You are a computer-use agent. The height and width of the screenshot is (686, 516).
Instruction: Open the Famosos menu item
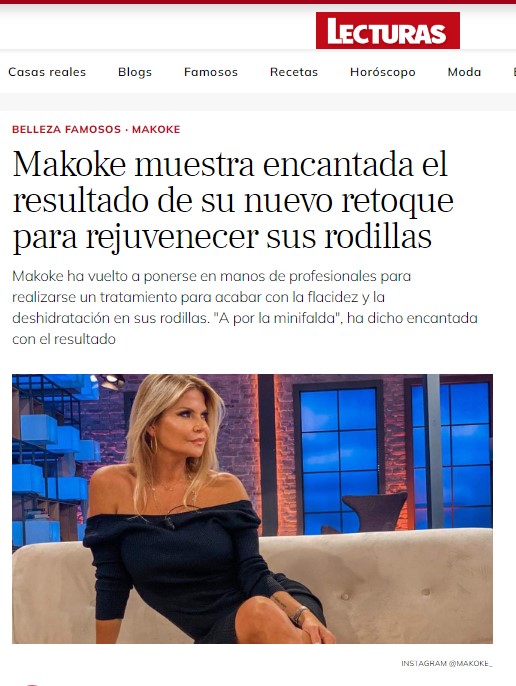[211, 72]
